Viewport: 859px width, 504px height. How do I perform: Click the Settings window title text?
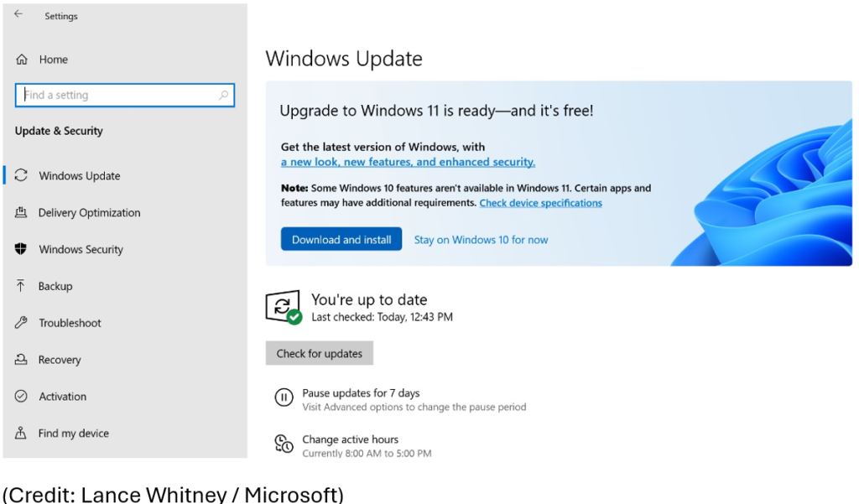click(61, 16)
